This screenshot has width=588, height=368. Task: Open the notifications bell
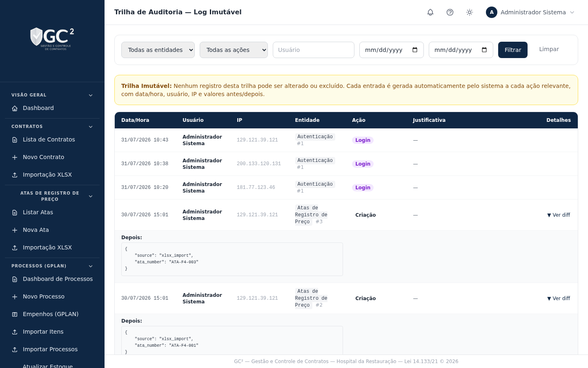coord(430,12)
